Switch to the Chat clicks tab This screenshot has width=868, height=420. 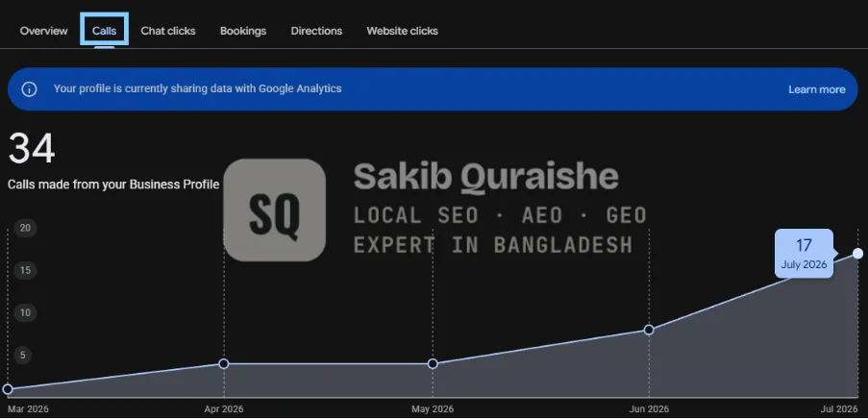pos(167,31)
